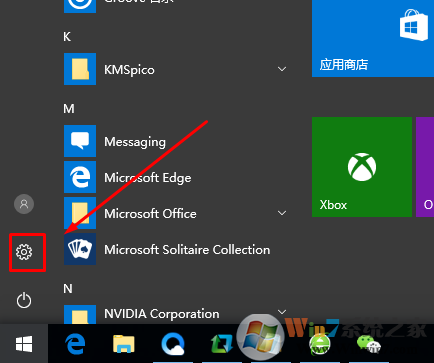Click the KMSpico folder icon
This screenshot has height=363, width=434.
(80, 69)
